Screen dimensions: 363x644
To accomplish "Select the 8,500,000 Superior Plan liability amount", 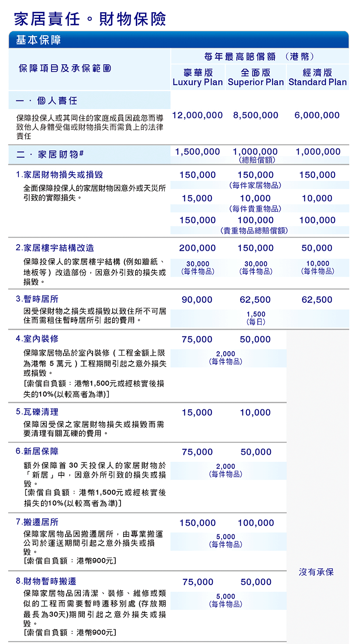I will point(256,115).
